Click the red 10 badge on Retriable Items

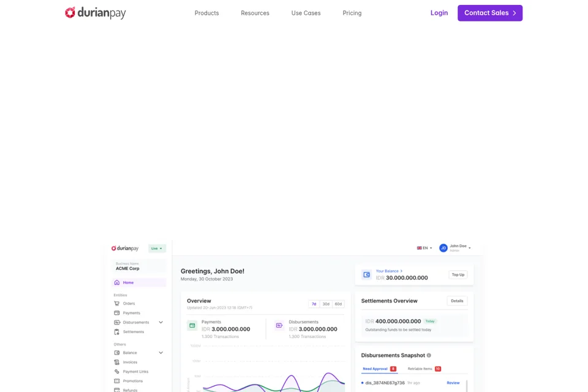click(x=437, y=369)
